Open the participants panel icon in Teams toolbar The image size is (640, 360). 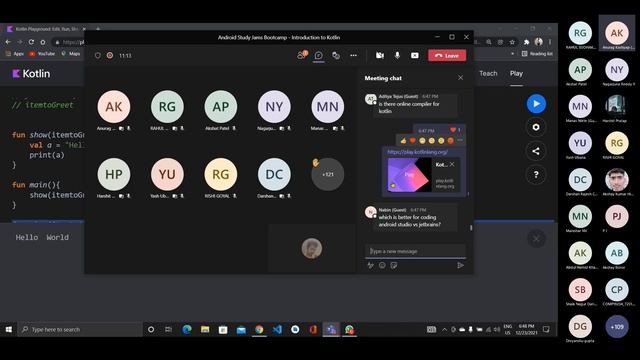pos(302,55)
